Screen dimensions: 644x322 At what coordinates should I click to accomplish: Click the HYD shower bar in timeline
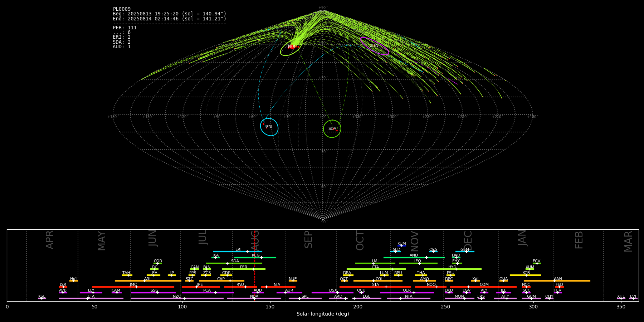tap(453, 269)
